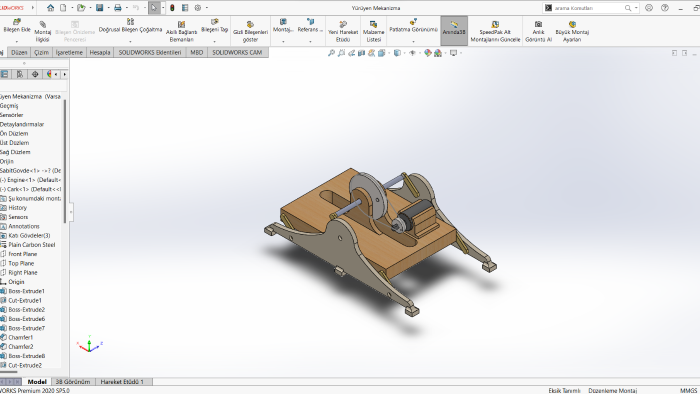Open the user login account icon
The image size is (700, 394).
649,8
